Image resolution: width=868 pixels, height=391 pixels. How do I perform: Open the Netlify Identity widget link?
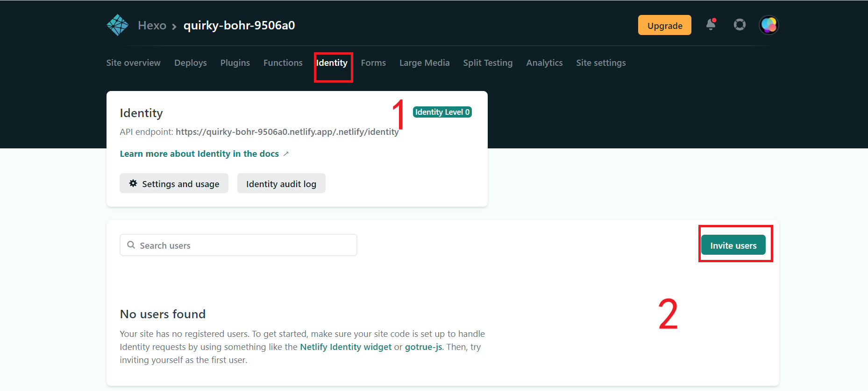click(x=346, y=347)
